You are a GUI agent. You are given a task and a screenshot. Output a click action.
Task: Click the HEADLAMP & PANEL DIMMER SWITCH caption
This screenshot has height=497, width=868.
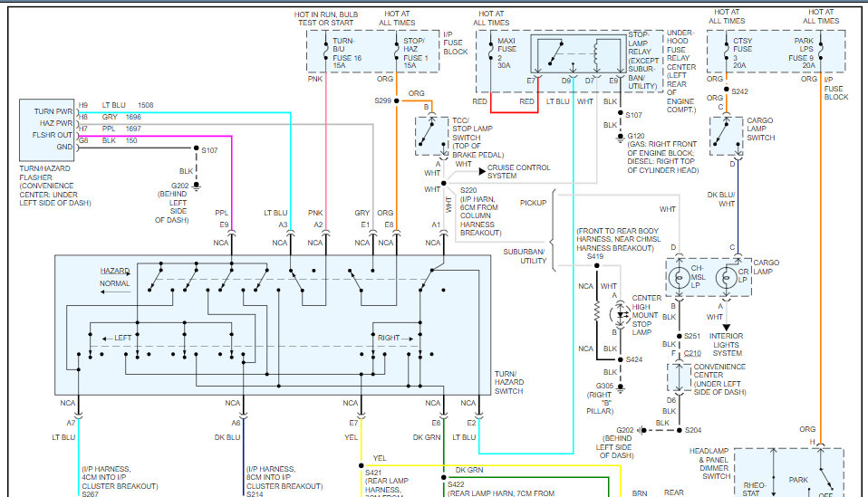point(709,464)
